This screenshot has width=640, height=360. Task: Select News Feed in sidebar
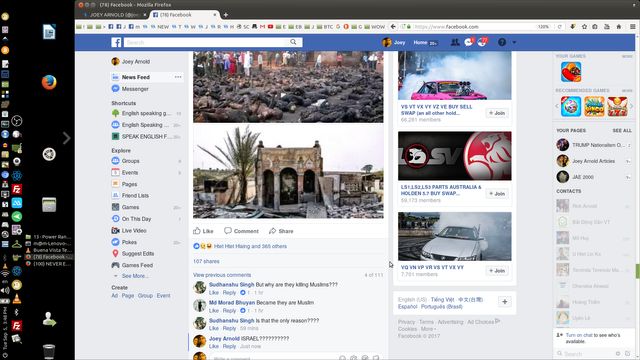(x=136, y=77)
